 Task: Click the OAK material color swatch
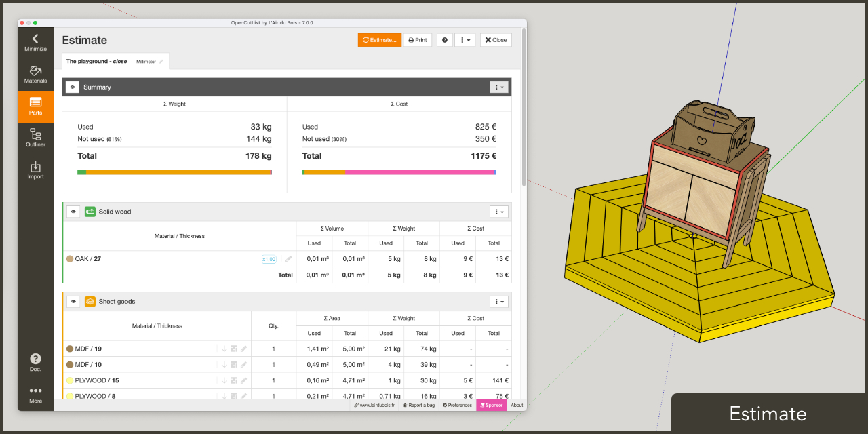(70, 259)
